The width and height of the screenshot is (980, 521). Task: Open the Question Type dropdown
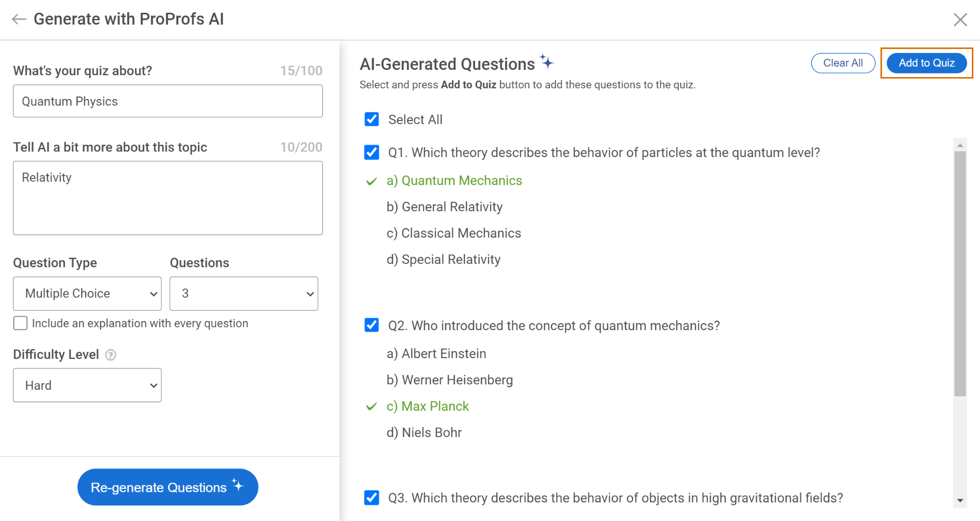[87, 293]
